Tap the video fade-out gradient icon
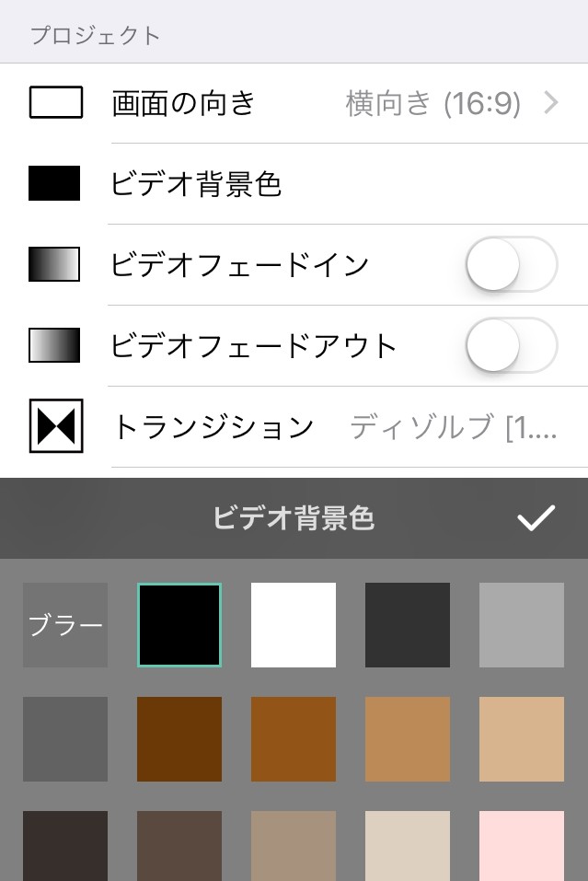The image size is (588, 881). coord(55,346)
